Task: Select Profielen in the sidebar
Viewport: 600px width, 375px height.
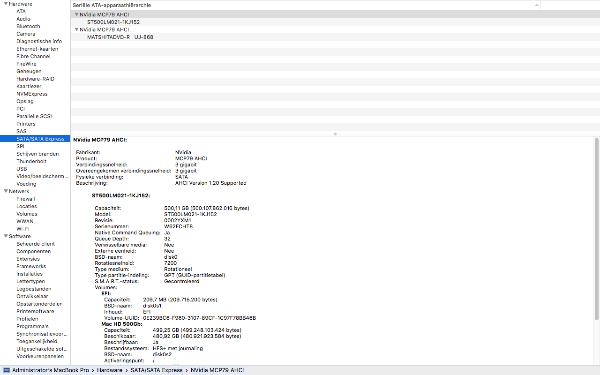Action: pyautogui.click(x=27, y=318)
